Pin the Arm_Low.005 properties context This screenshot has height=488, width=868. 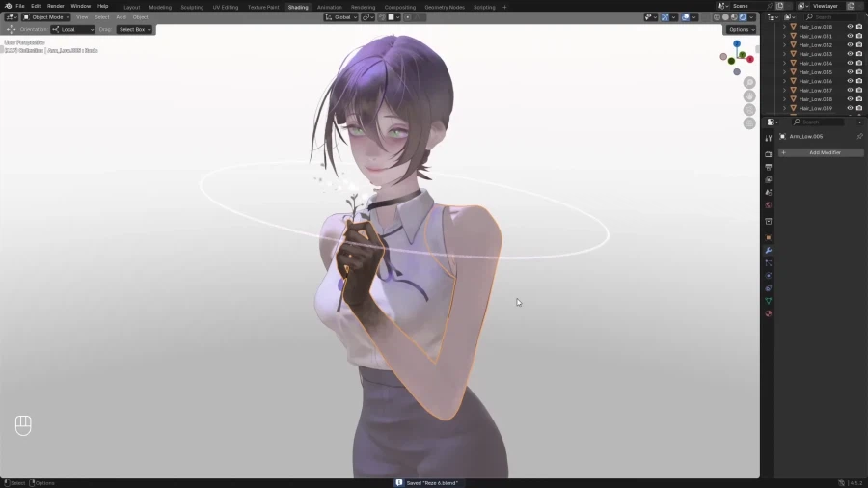pos(859,136)
